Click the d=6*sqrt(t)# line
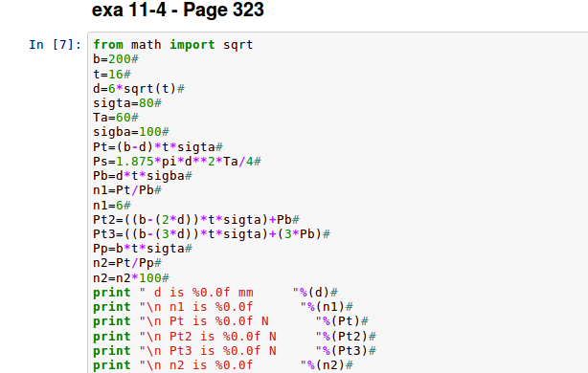 click(139, 89)
